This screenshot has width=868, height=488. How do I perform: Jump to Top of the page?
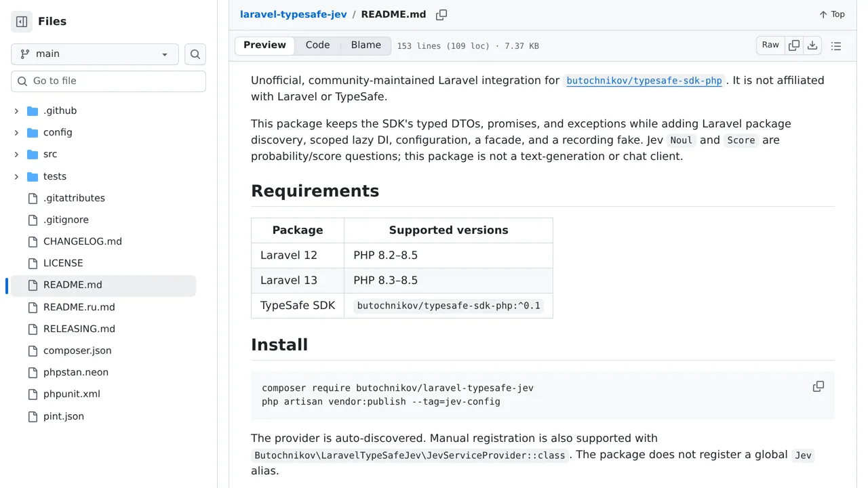[x=832, y=14]
